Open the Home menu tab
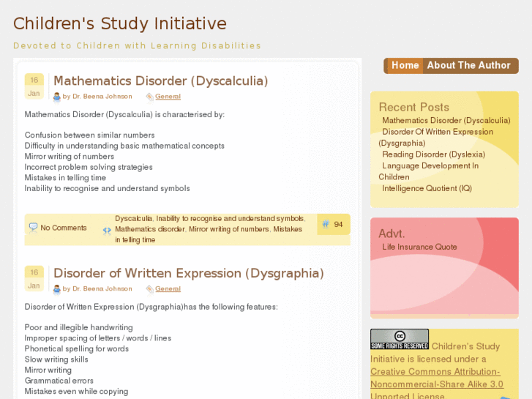Image resolution: width=532 pixels, height=399 pixels. (x=405, y=65)
